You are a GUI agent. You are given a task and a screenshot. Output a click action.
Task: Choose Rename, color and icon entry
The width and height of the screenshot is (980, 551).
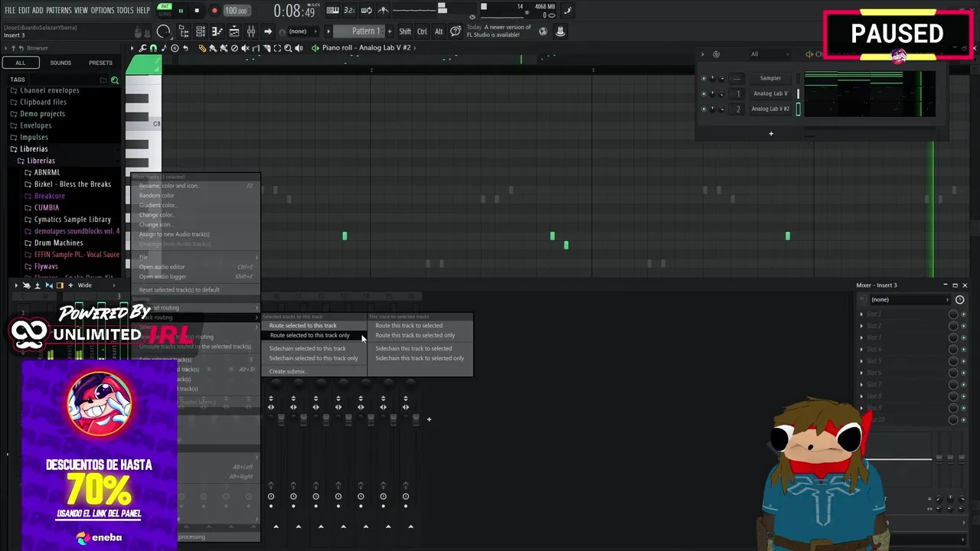(195, 186)
